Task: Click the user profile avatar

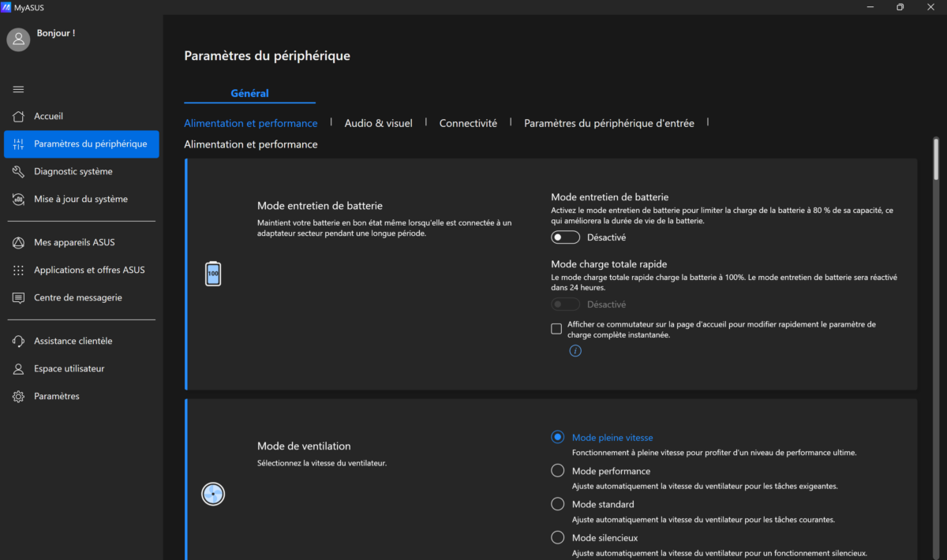Action: pos(18,39)
